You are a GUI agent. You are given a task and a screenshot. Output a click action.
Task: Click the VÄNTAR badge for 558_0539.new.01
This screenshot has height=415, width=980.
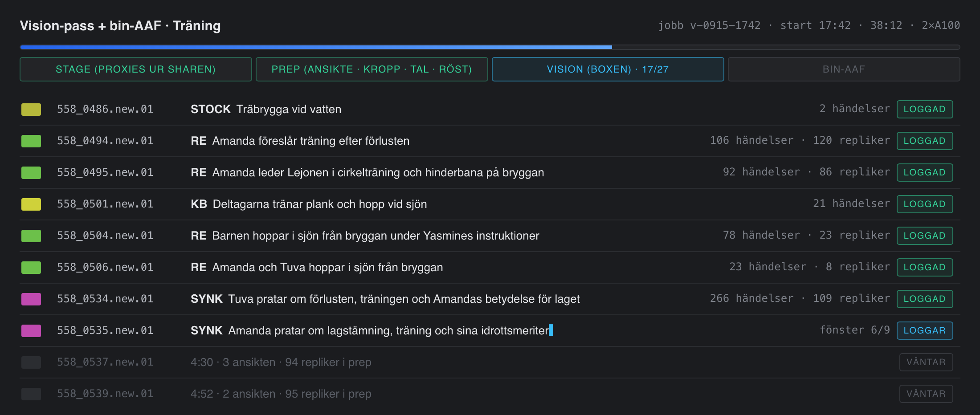click(x=926, y=394)
